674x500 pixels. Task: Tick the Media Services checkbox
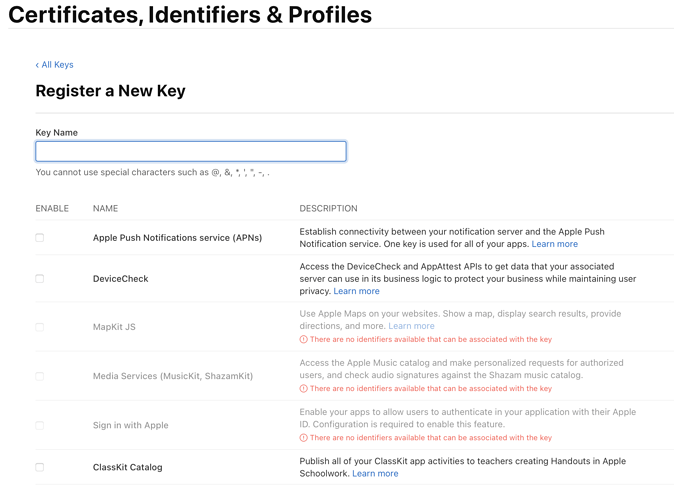point(40,376)
